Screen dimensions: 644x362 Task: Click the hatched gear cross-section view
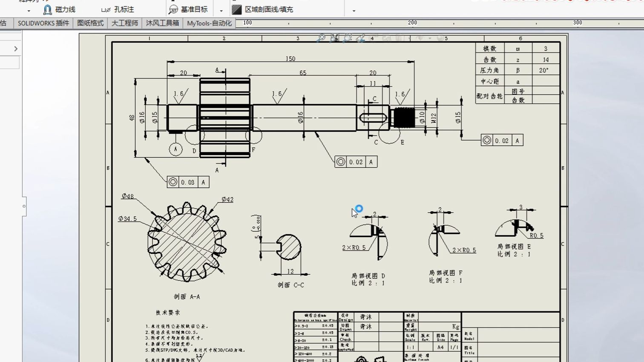pyautogui.click(x=187, y=242)
